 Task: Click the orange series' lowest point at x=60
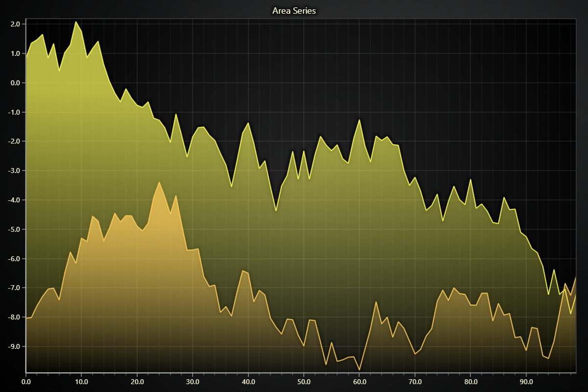pos(359,369)
